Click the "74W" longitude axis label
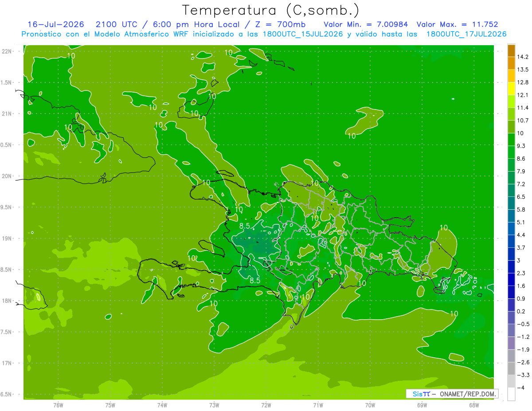The image size is (532, 411). [x=162, y=405]
